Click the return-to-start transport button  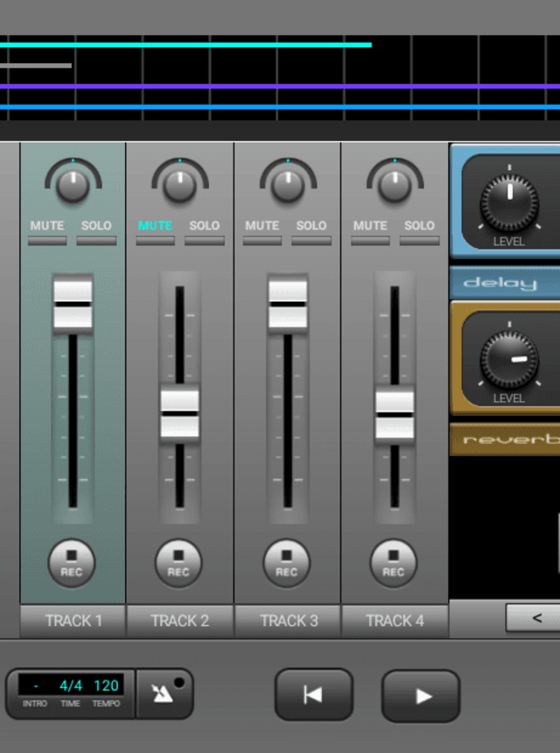(313, 695)
